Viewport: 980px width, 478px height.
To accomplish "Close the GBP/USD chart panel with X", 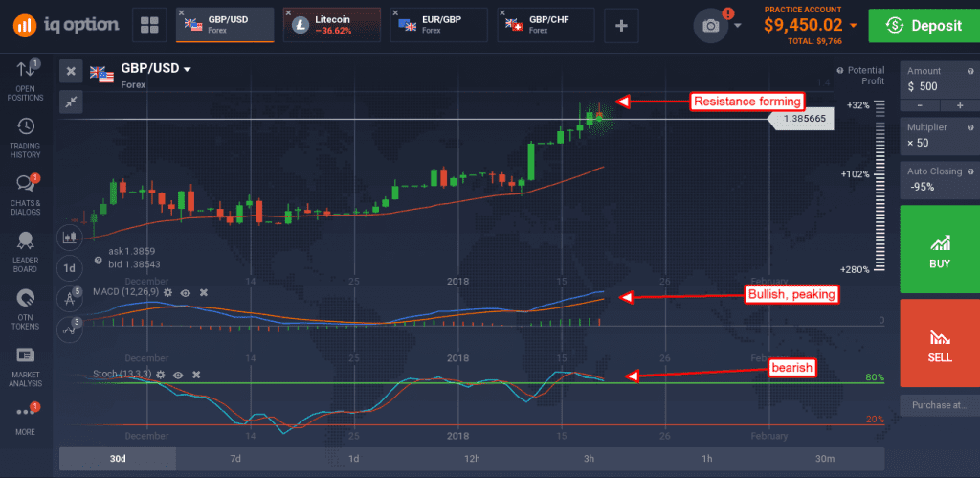I will click(71, 71).
